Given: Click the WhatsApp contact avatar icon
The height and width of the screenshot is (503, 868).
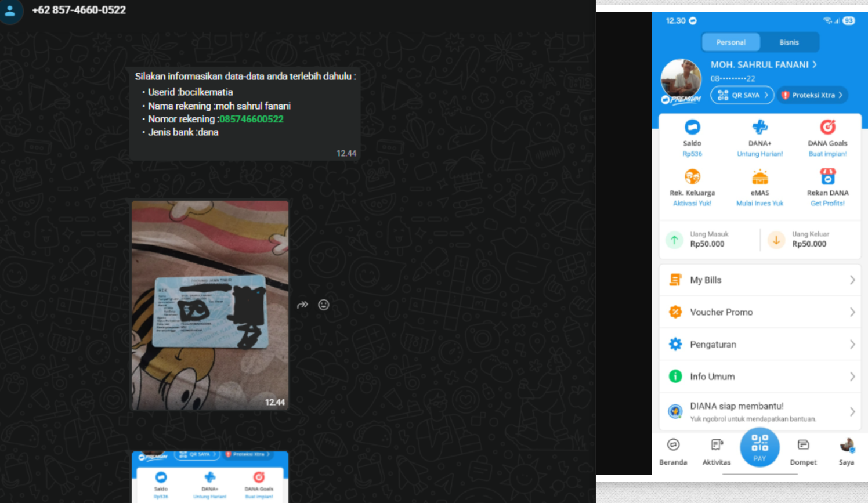Looking at the screenshot, I should click(x=10, y=10).
